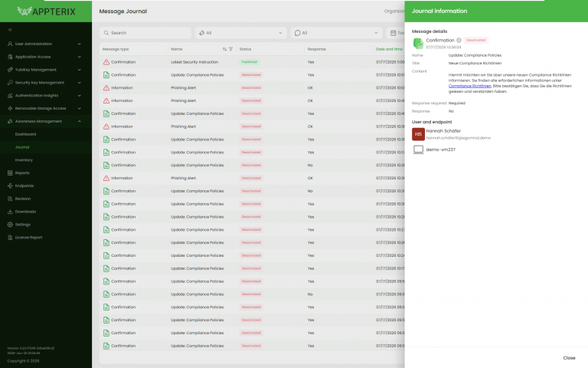Screen dimensions: 588x368
Task: Click the APPTERIX logo
Action: [46, 11]
